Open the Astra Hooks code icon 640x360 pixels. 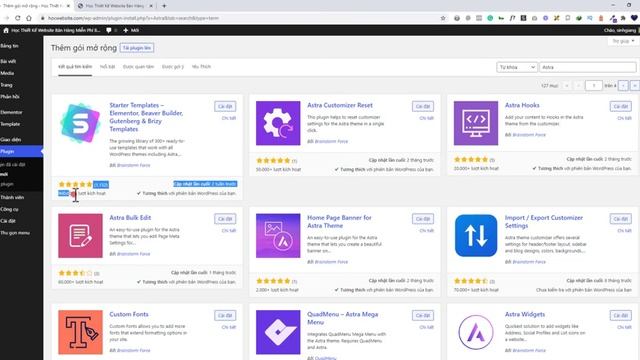(x=476, y=123)
